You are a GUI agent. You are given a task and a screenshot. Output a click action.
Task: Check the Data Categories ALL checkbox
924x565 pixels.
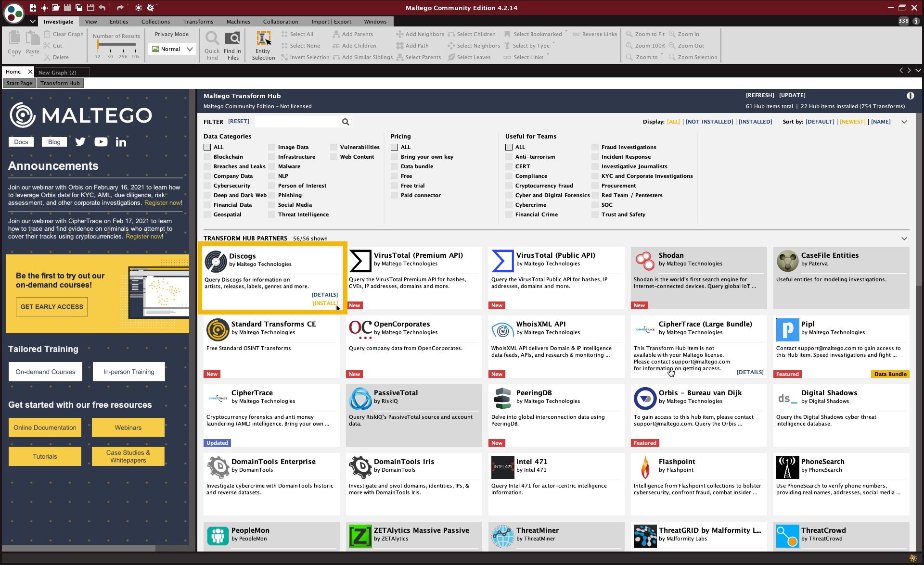(x=207, y=147)
